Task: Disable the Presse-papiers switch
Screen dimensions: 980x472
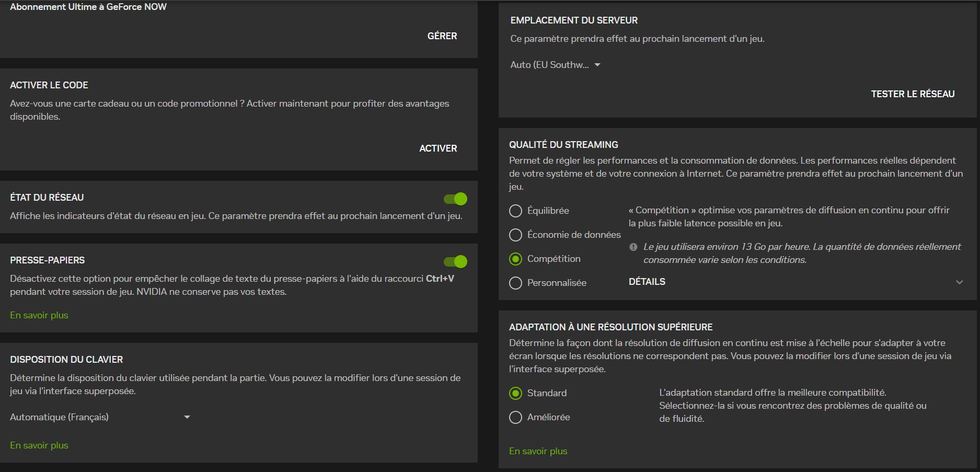Action: coord(455,261)
